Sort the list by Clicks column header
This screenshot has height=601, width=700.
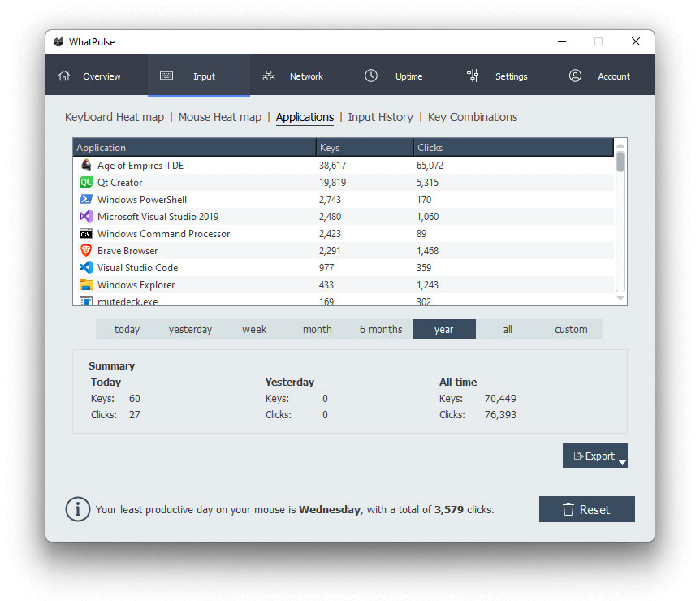(512, 148)
